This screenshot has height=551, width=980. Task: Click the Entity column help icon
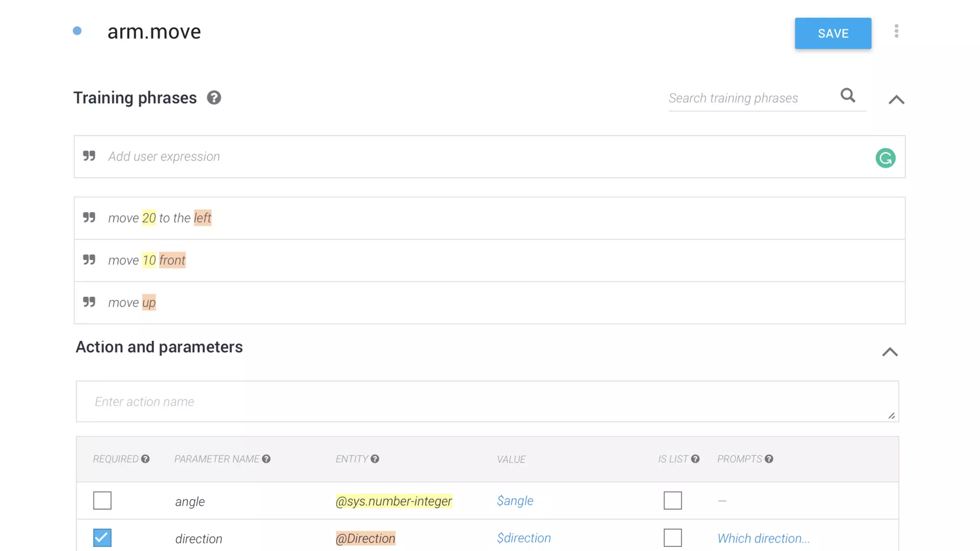(375, 459)
